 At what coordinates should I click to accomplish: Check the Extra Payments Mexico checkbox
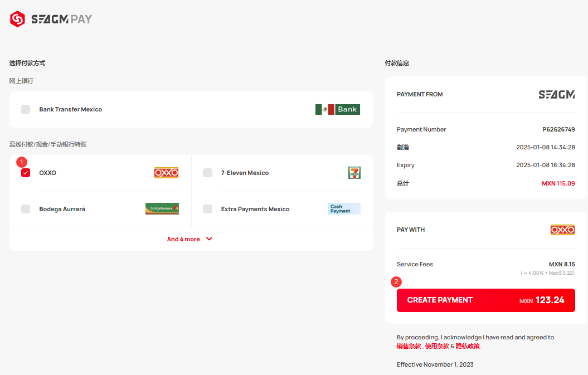point(207,209)
